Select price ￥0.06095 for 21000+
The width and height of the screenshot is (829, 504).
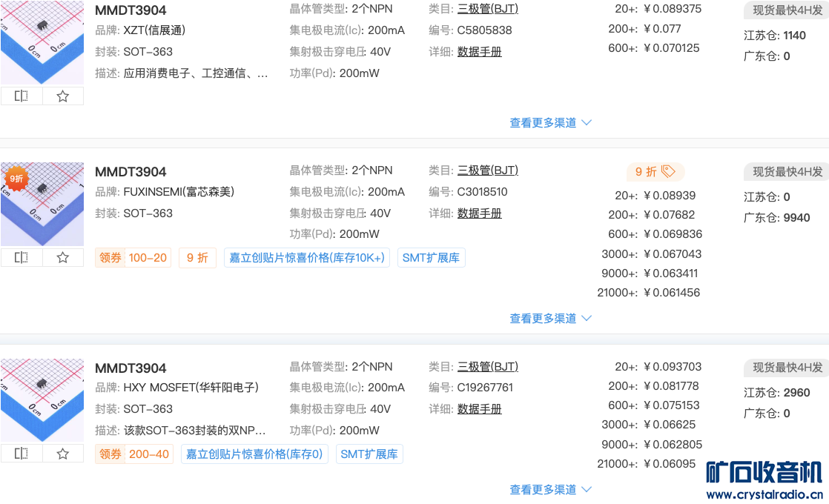(670, 464)
